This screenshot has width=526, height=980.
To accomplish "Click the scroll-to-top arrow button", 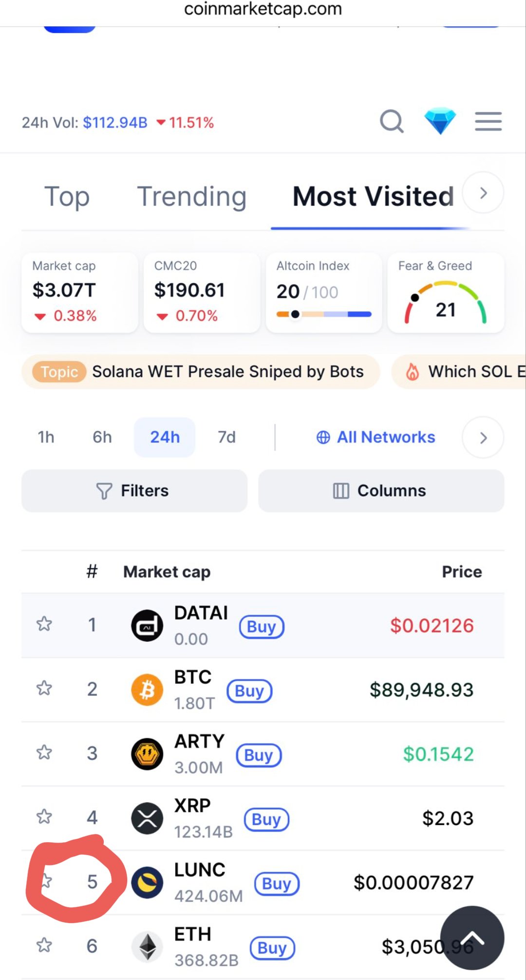I will pyautogui.click(x=472, y=938).
